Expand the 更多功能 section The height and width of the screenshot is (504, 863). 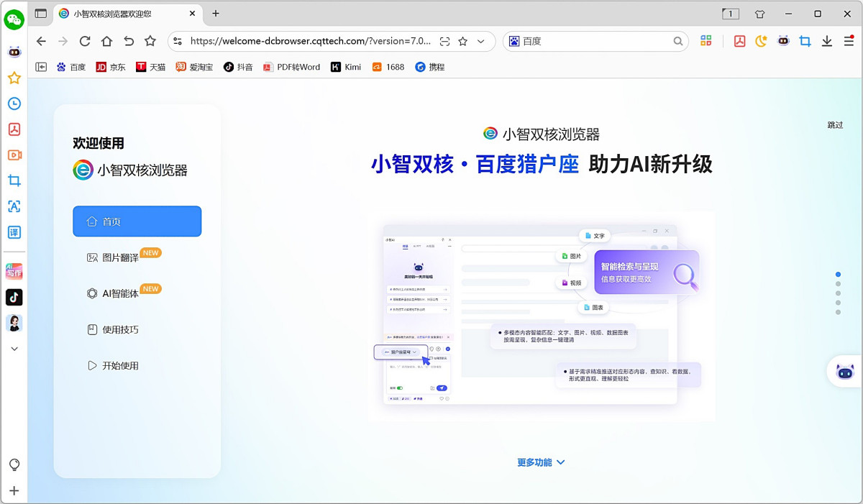click(542, 462)
